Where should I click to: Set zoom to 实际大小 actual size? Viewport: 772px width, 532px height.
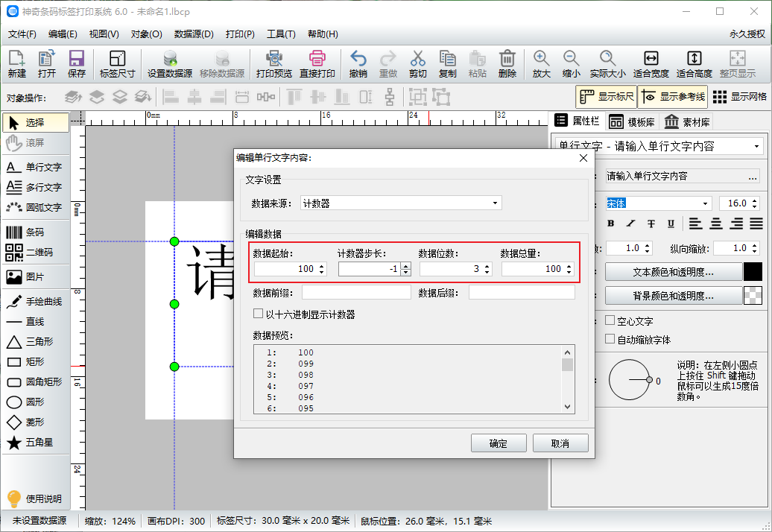607,64
